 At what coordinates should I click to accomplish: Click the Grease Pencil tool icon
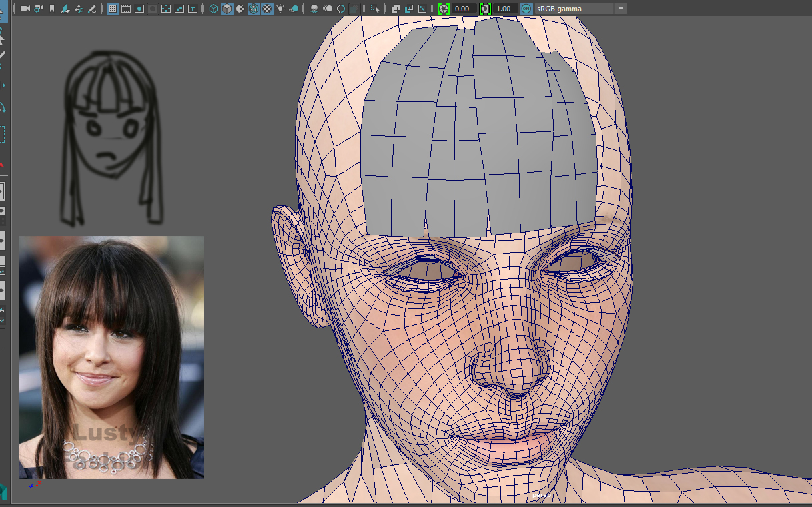tap(92, 9)
